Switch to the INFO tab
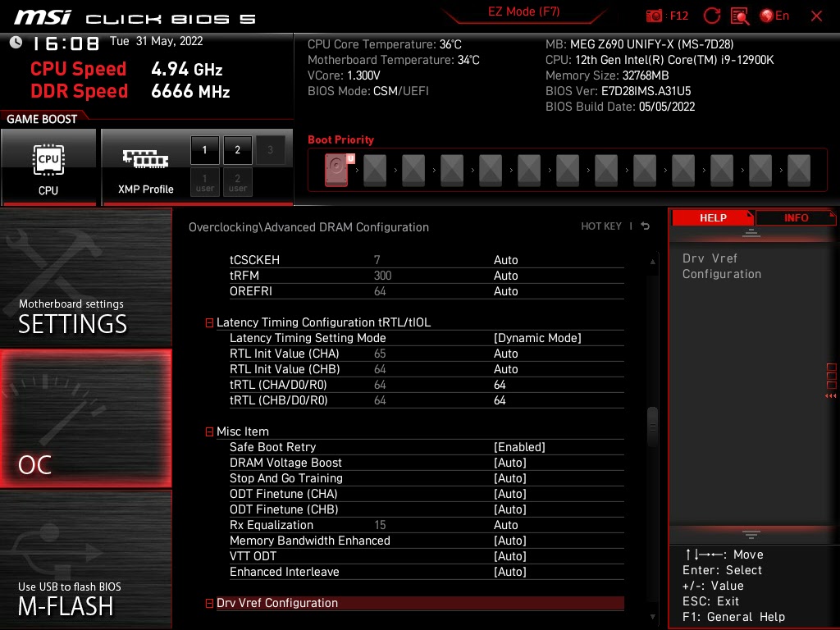The image size is (840, 630). (x=796, y=218)
